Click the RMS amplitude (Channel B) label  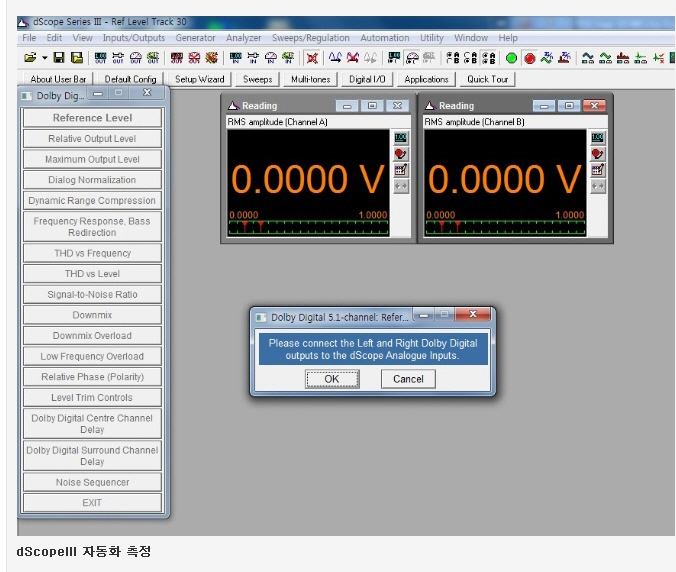[474, 122]
